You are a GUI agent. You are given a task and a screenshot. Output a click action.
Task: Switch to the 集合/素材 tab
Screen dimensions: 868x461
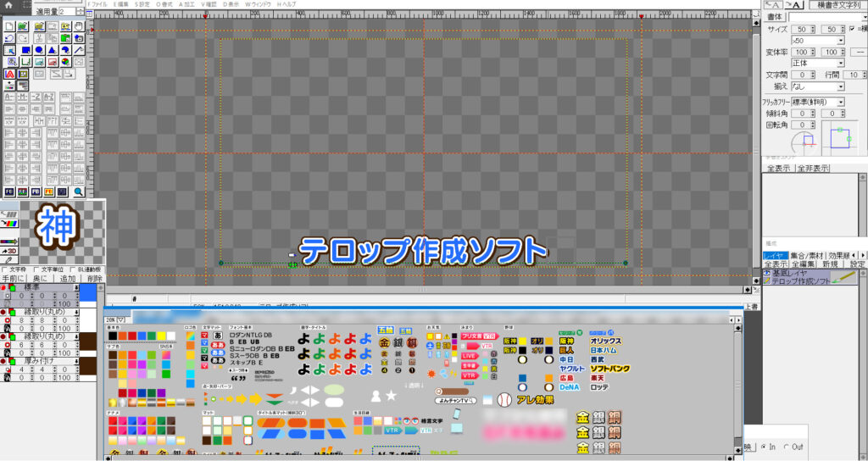(x=807, y=255)
